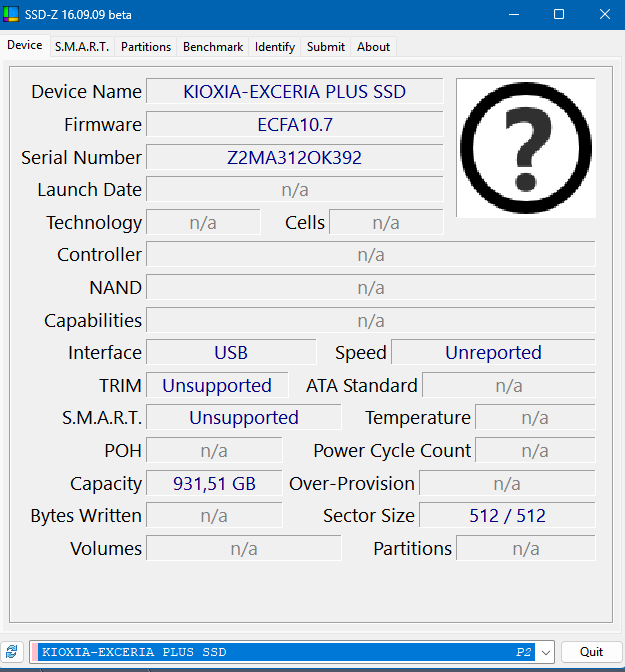This screenshot has width=625, height=672.
Task: Click the Technology n/a field
Action: (x=203, y=222)
